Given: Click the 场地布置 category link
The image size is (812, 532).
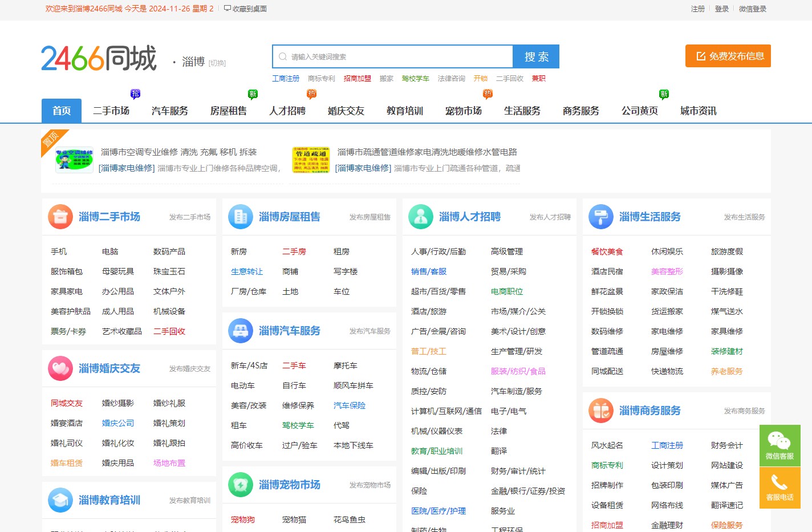Looking at the screenshot, I should (169, 463).
